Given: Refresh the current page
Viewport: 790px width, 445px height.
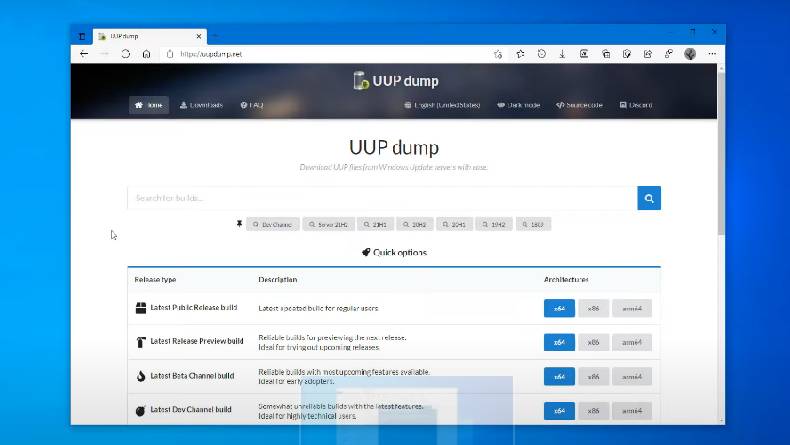Looking at the screenshot, I should click(x=125, y=54).
